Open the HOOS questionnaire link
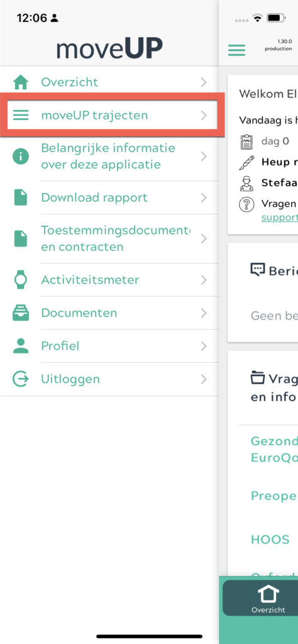 [x=270, y=539]
